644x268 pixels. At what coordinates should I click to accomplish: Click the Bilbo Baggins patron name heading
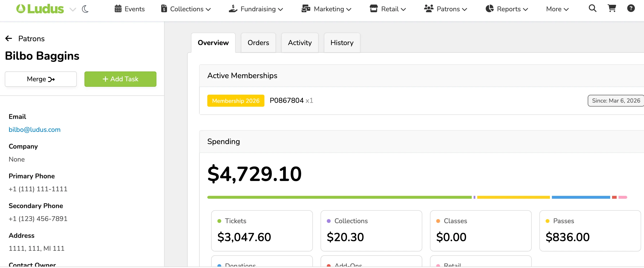(x=42, y=56)
